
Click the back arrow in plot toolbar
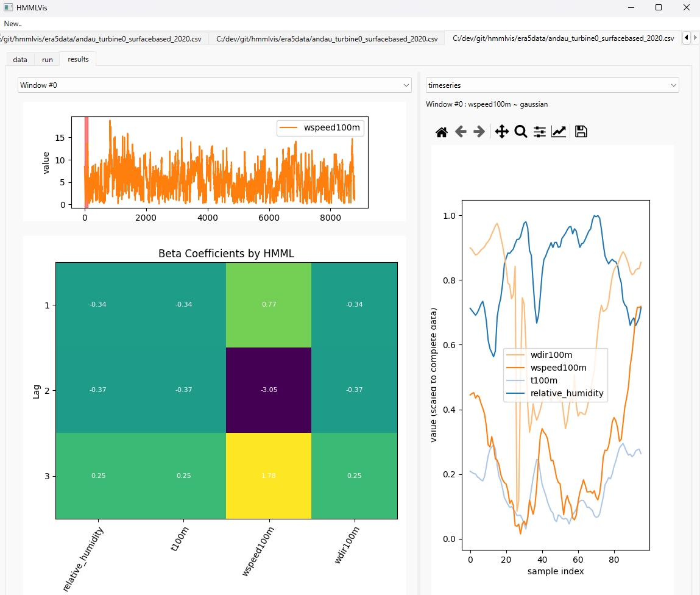(461, 132)
